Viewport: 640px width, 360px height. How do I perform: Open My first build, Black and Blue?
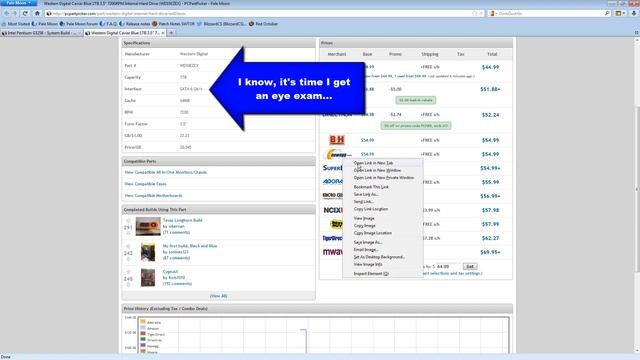coord(190,246)
